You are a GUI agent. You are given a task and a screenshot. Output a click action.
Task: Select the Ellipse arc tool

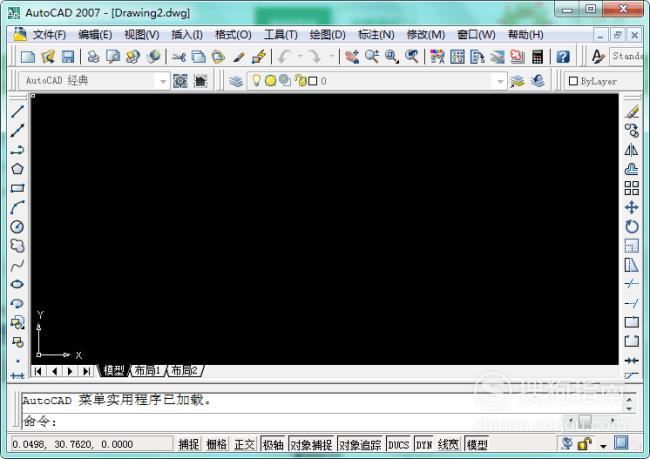pos(17,303)
